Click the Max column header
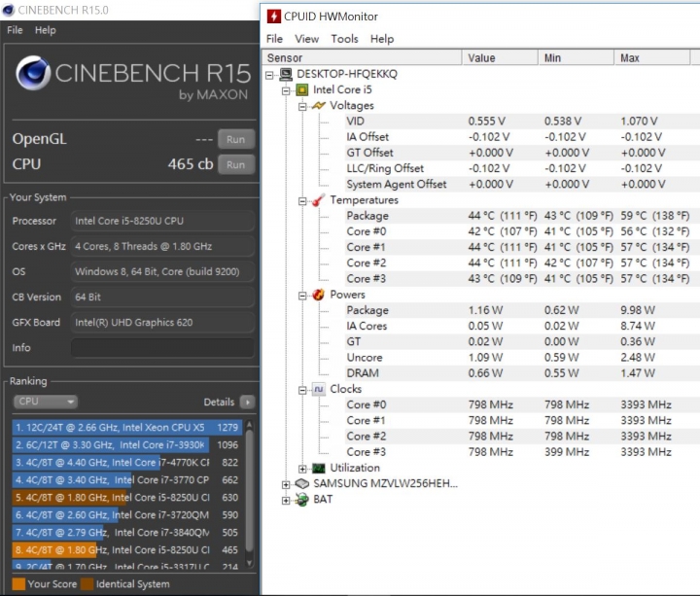Screen dimensions: 700x596 point(652,58)
